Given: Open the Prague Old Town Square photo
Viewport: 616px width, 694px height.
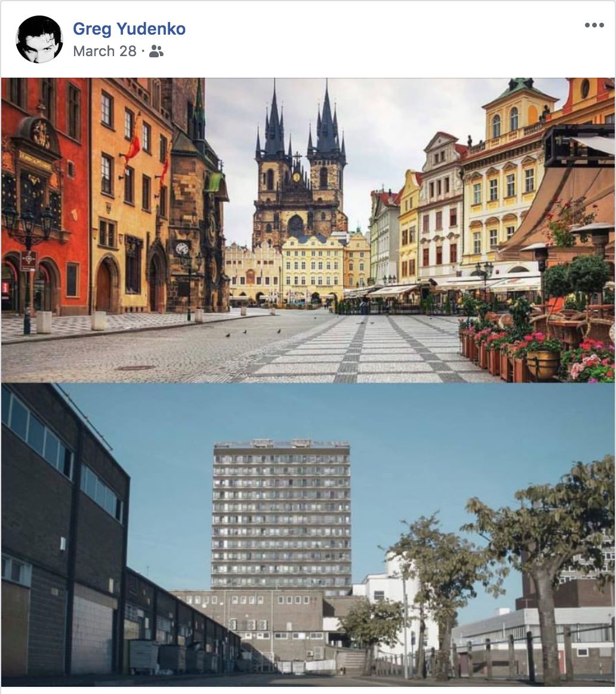Looking at the screenshot, I should click(x=308, y=230).
